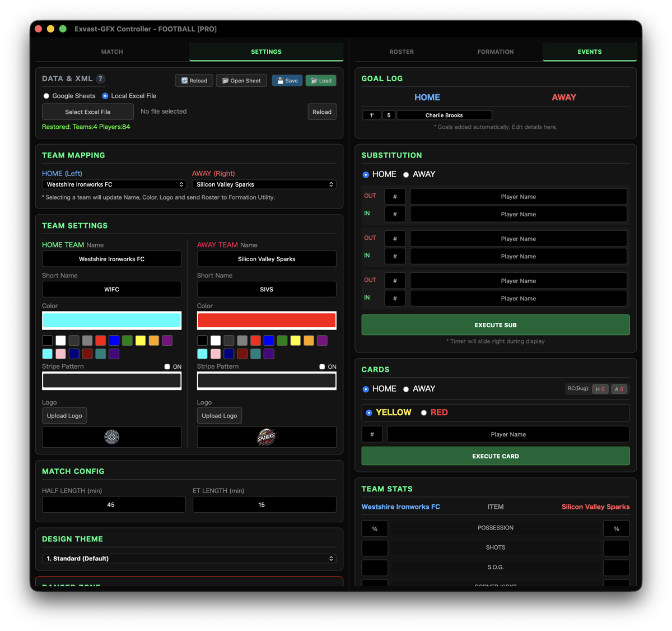Click the away team stripe pattern color bar
This screenshot has width=672, height=631.
coord(267,381)
